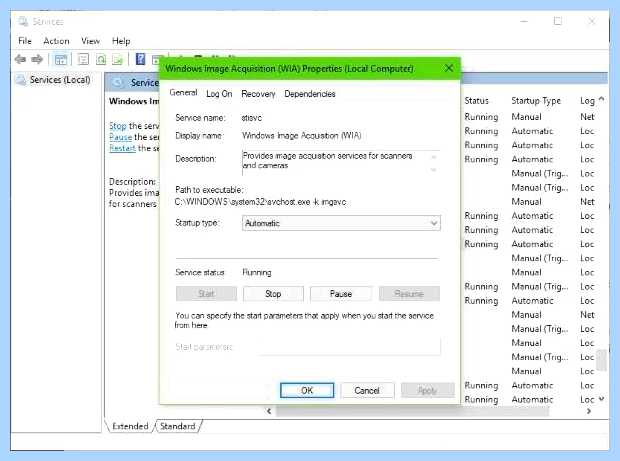Open the View menu

(x=90, y=41)
